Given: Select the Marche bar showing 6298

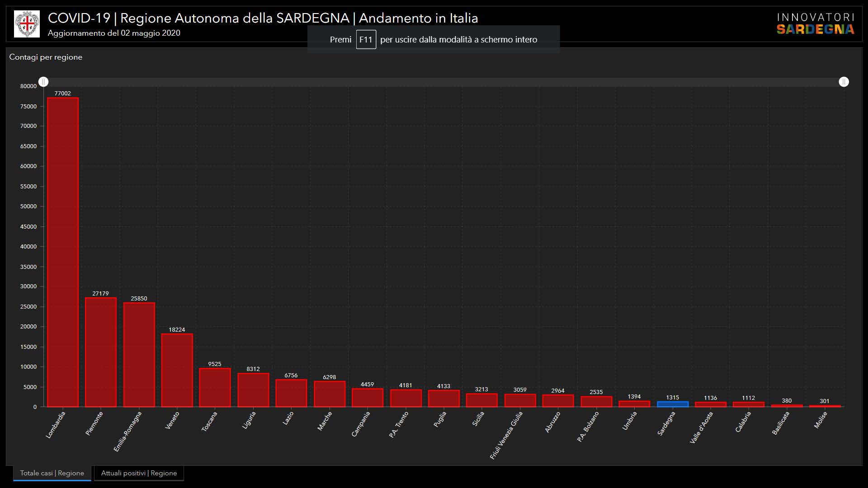Looking at the screenshot, I should 330,394.
